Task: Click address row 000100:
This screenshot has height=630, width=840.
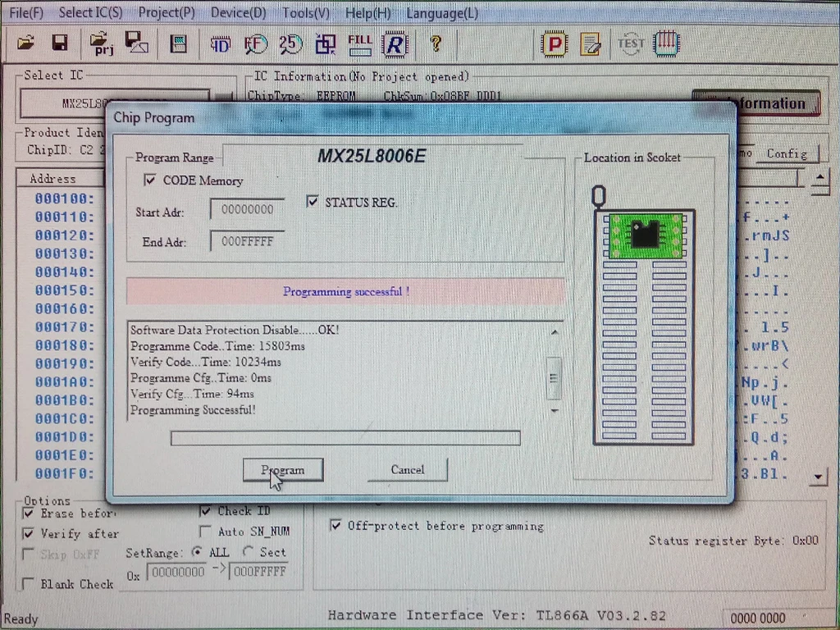Action: 64,199
